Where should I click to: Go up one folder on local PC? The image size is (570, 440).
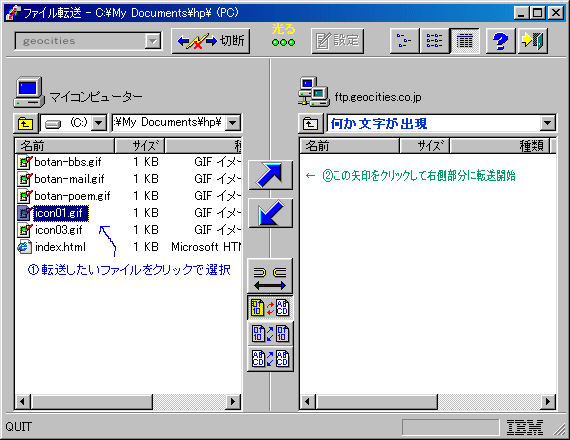coord(25,123)
